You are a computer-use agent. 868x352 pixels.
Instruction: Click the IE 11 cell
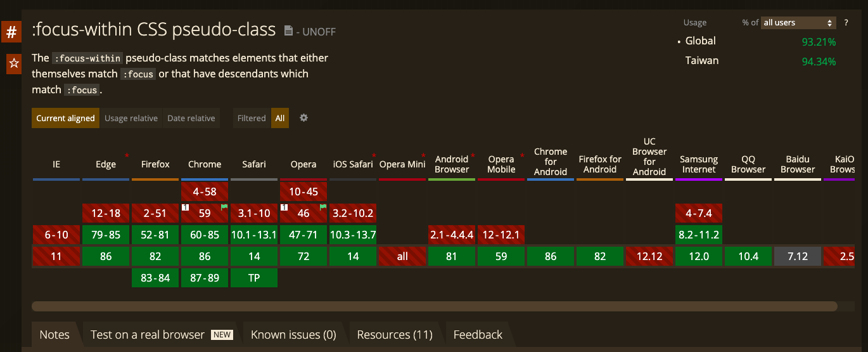tap(56, 256)
